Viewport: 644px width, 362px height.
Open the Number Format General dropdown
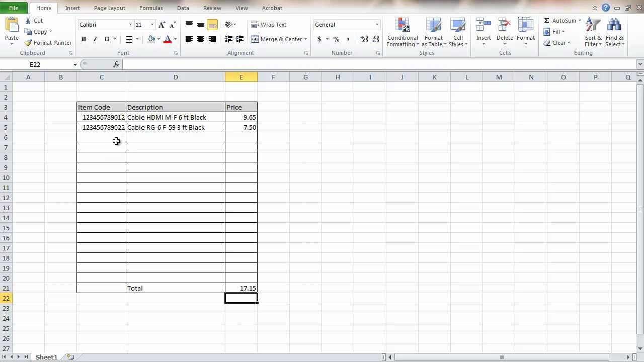[x=377, y=25]
